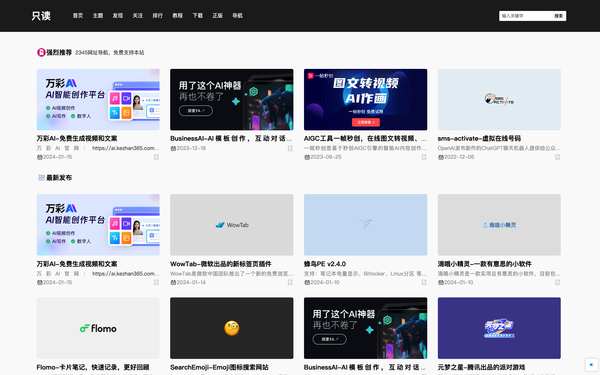Screen dimensions: 600x375
Task: Open SearchEmoji-Emoji图标搜索网站 title link
Action: click(x=219, y=367)
